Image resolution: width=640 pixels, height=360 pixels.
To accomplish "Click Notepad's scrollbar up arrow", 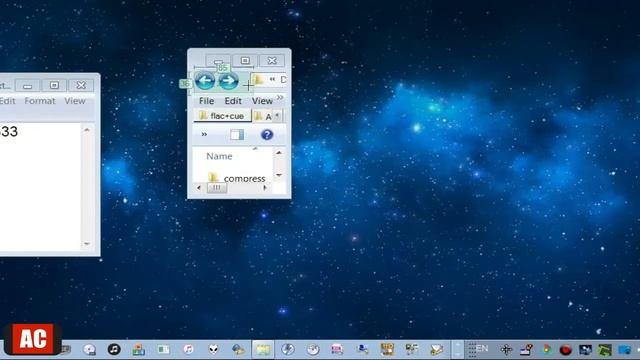I will click(87, 130).
